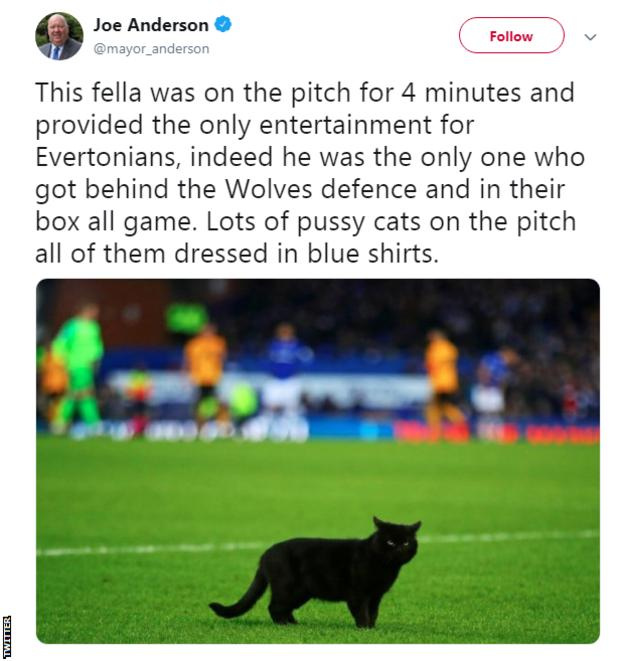
Task: Click the orange-shirted player at photo right
Action: (442, 375)
